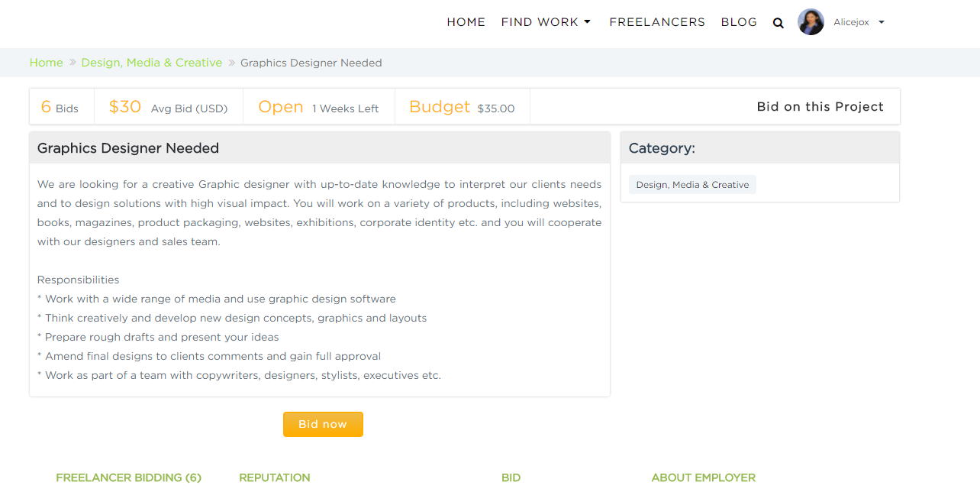The image size is (980, 495).
Task: Click the Home breadcrumb link
Action: tap(46, 63)
